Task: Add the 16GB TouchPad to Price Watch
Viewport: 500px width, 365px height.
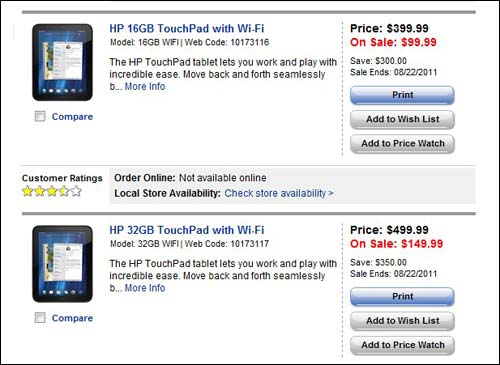Action: pos(402,144)
